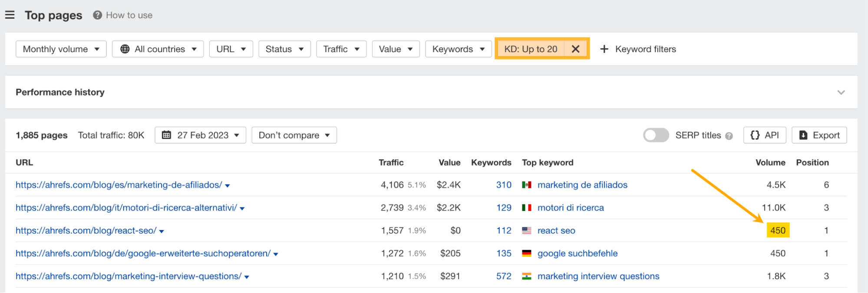Click the India flag next to marketing interview questions
868x293 pixels.
click(x=527, y=276)
